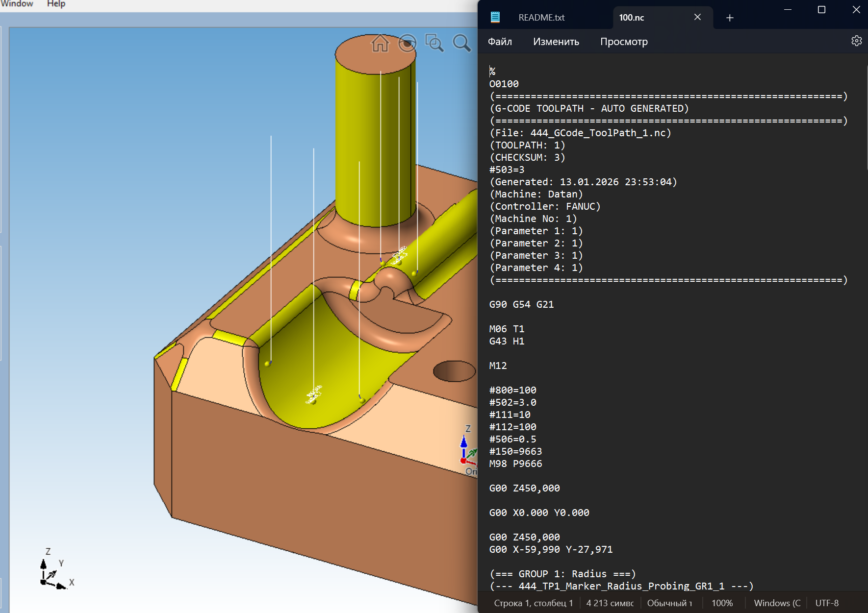Close the 100.nc tab

point(697,17)
